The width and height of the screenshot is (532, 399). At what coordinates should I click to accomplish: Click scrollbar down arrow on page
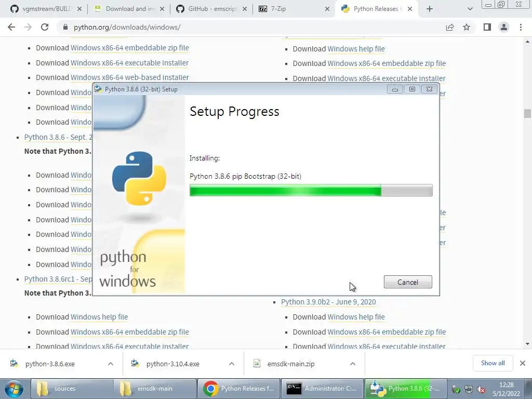coord(527,344)
